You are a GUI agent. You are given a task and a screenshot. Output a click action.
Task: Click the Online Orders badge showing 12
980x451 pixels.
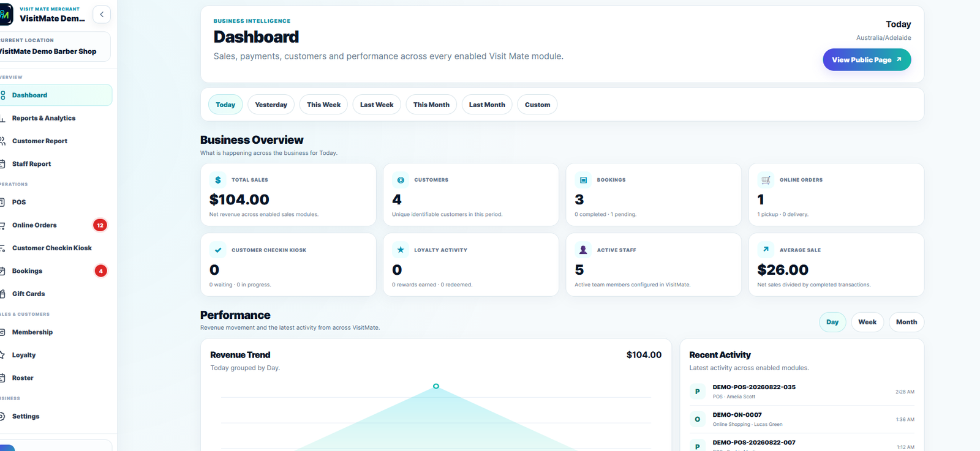(x=100, y=225)
